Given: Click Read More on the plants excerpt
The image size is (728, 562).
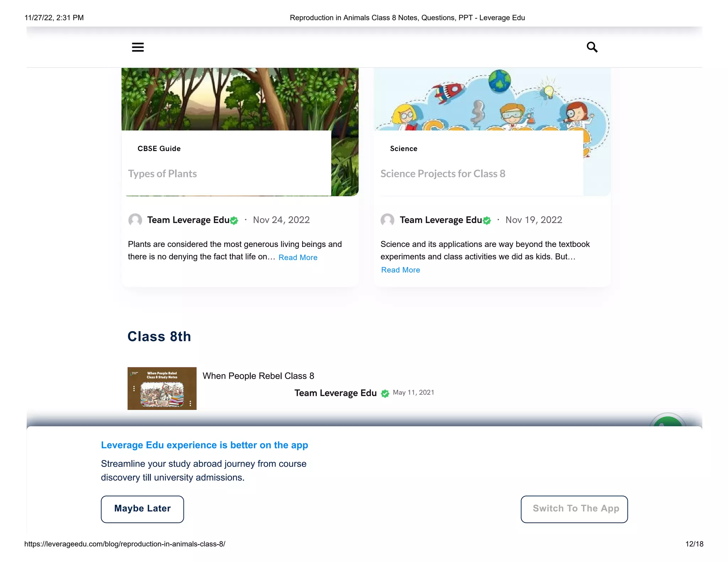Looking at the screenshot, I should tap(298, 258).
